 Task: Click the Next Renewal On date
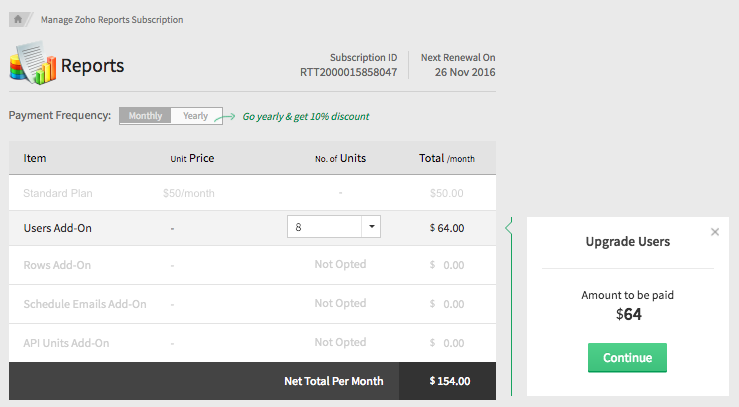coord(465,72)
